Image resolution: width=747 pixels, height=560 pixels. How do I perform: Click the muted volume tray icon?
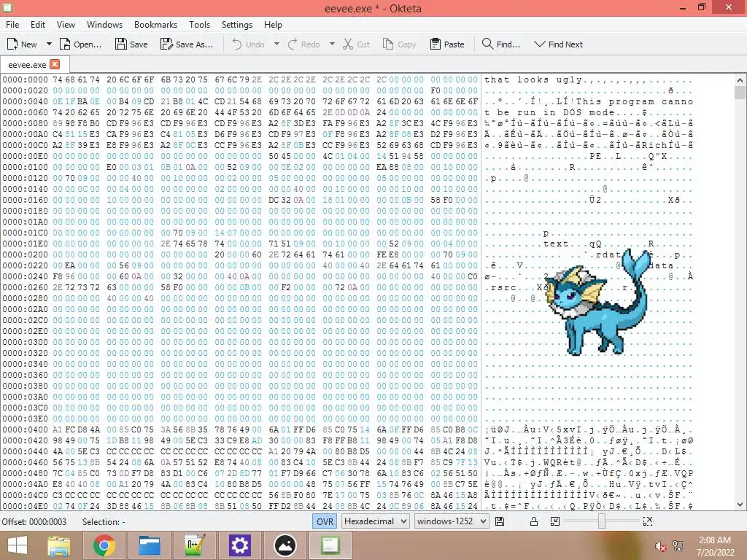point(660,546)
